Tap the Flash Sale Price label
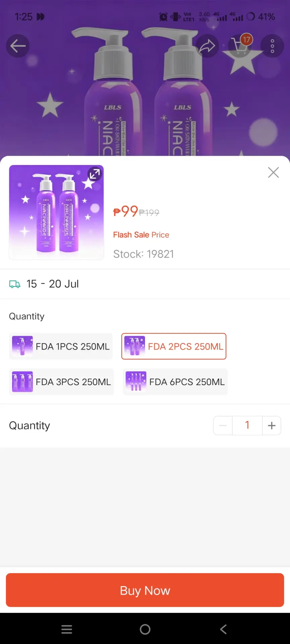Viewport: 290px width, 644px height. [141, 235]
